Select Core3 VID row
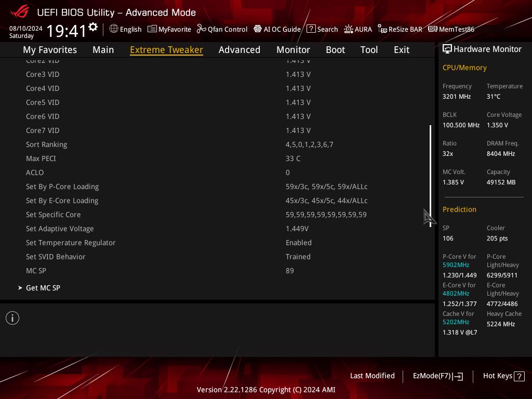Screen dimensions: 532x399 [217, 74]
